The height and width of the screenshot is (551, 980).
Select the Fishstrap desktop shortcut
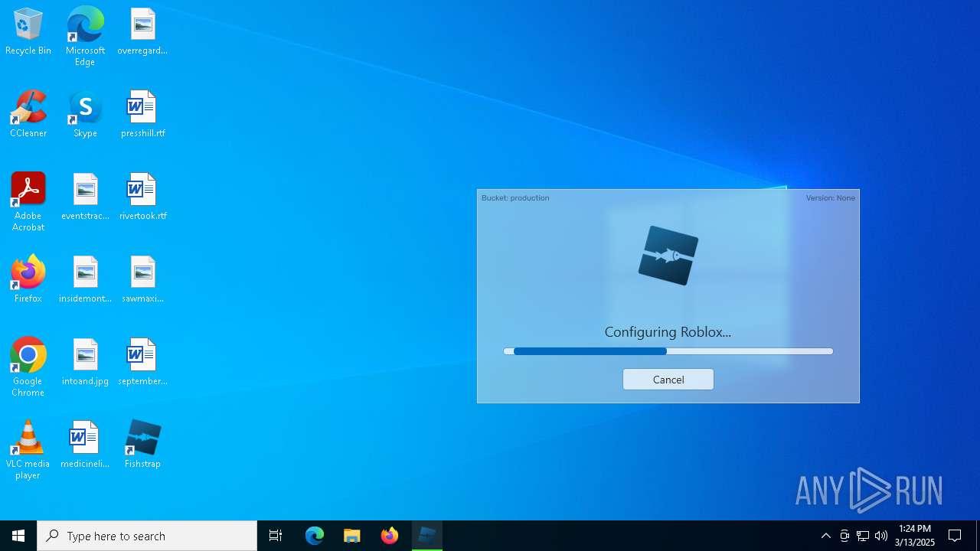click(x=142, y=445)
